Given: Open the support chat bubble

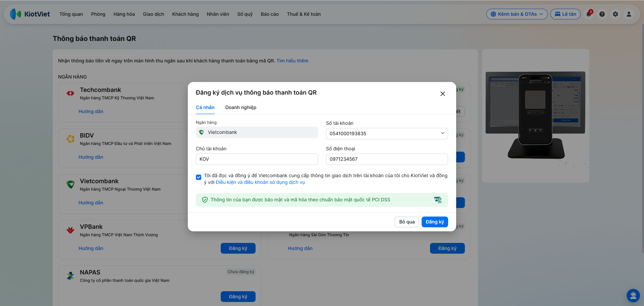Looking at the screenshot, I should [633, 296].
